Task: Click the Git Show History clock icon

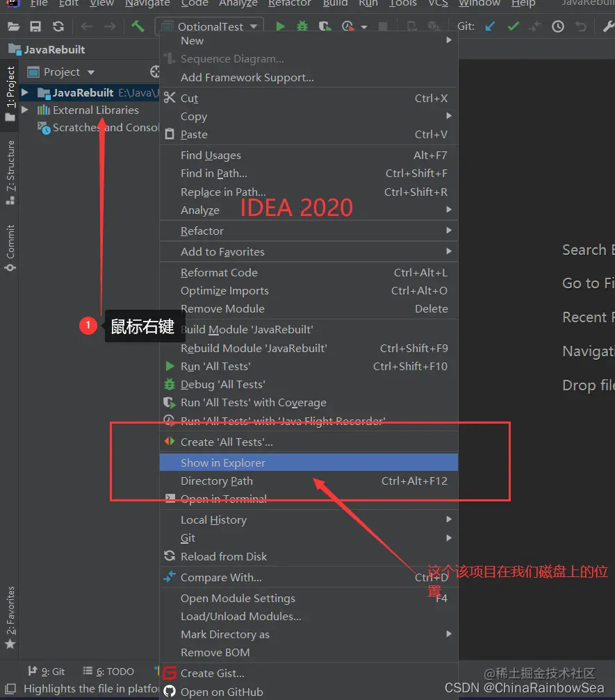Action: click(x=558, y=27)
